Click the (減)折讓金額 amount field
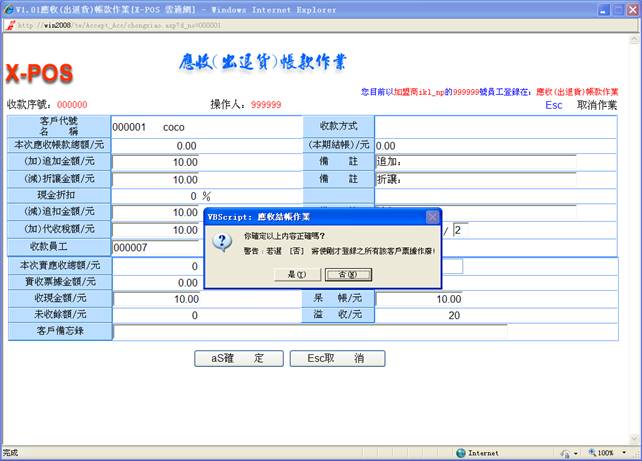642x461 pixels. pos(156,179)
